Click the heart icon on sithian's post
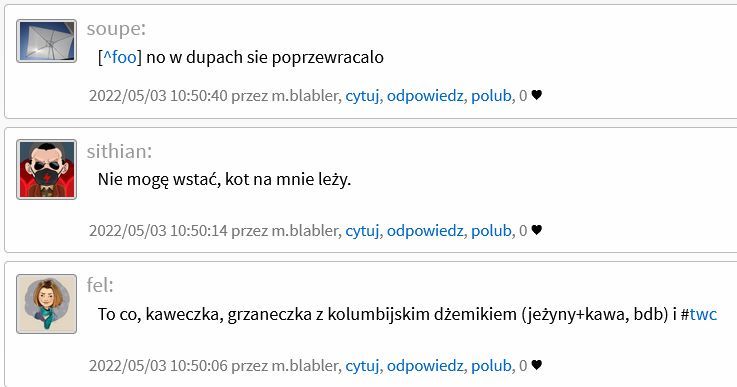The width and height of the screenshot is (737, 387). pyautogui.click(x=537, y=230)
